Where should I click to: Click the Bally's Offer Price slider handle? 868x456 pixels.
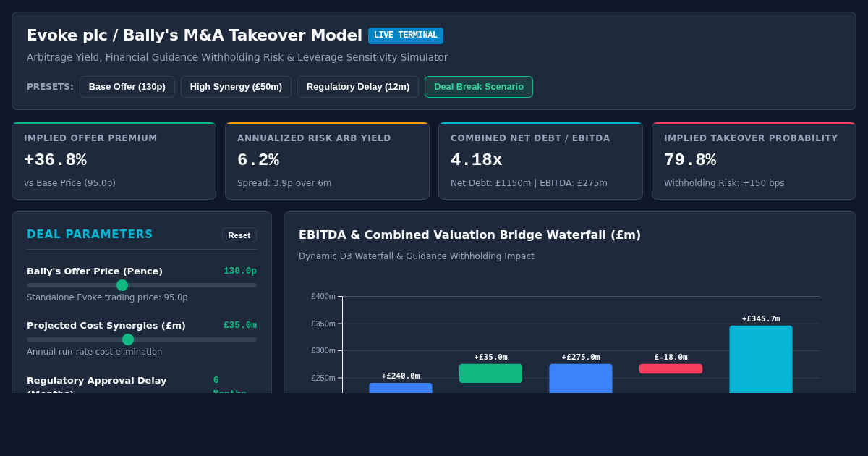click(x=122, y=285)
